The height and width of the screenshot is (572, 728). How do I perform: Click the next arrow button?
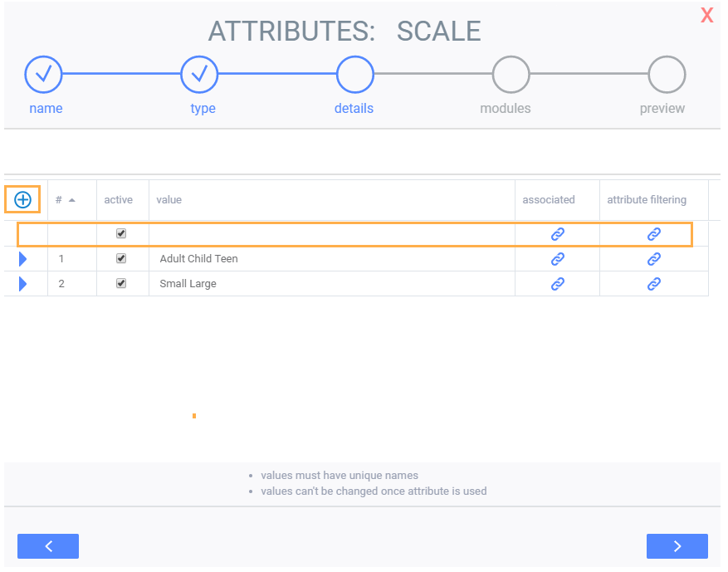[677, 545]
